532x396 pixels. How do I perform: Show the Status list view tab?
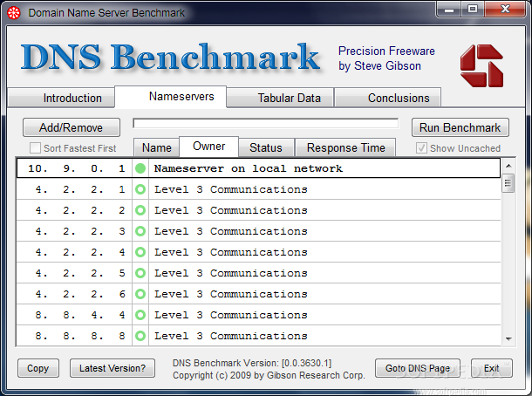point(266,147)
